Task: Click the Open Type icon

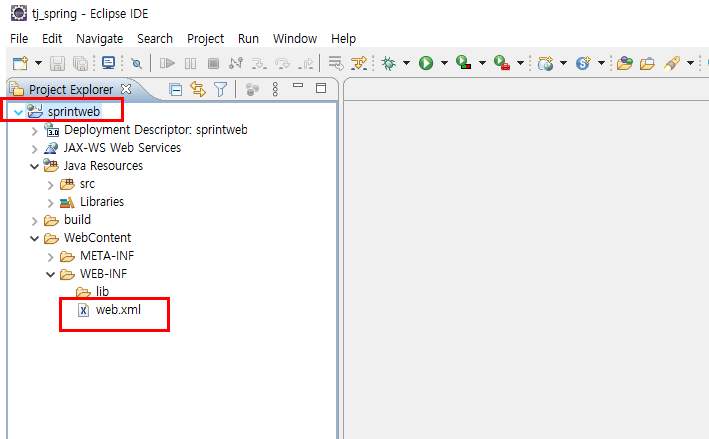Action: point(624,63)
